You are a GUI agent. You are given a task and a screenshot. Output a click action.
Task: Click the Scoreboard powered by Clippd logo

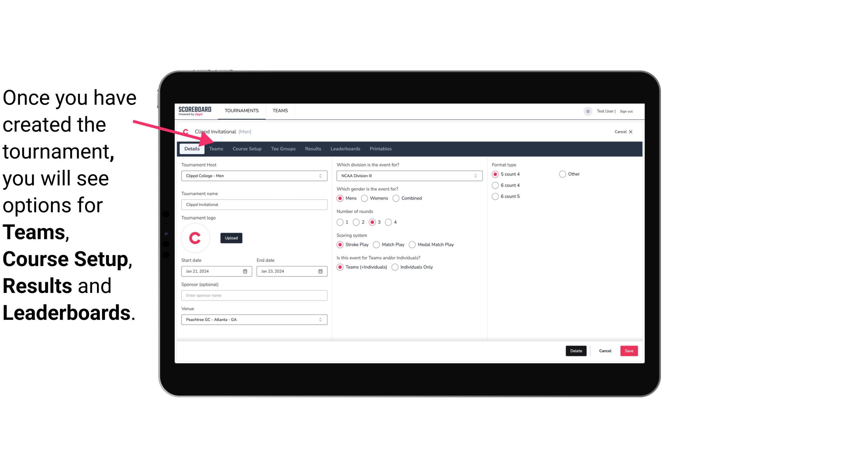click(195, 110)
